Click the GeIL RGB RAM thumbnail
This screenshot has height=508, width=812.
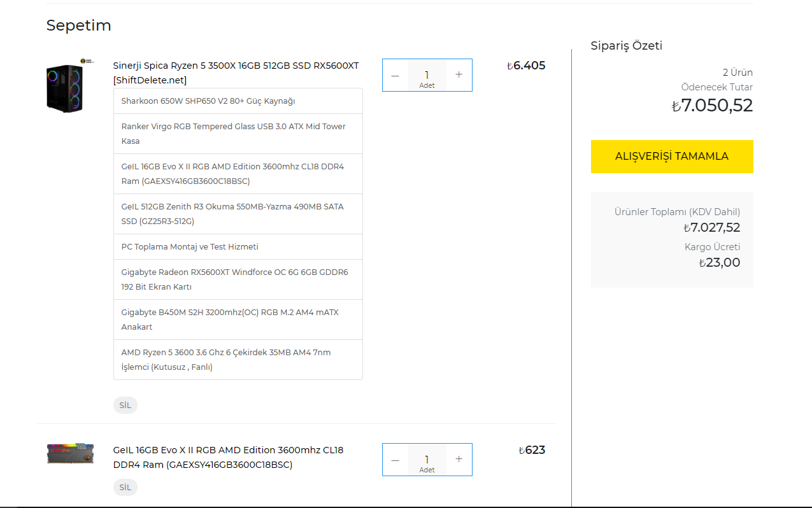(x=70, y=454)
